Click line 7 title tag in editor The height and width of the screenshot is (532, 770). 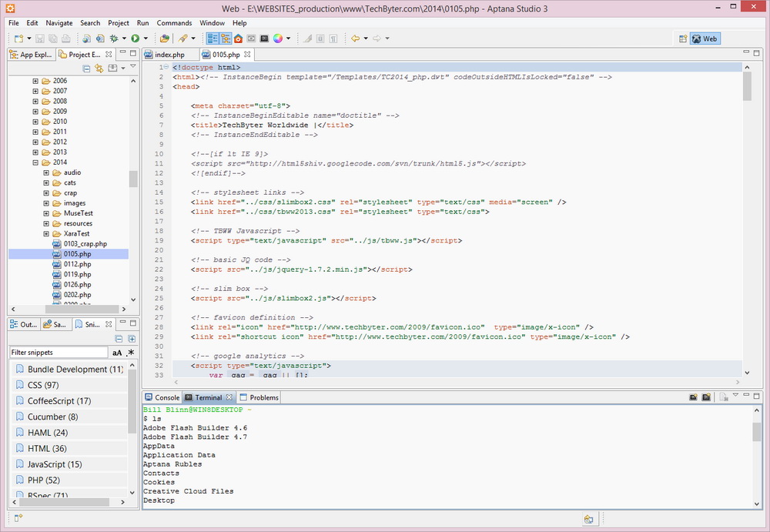coord(272,125)
